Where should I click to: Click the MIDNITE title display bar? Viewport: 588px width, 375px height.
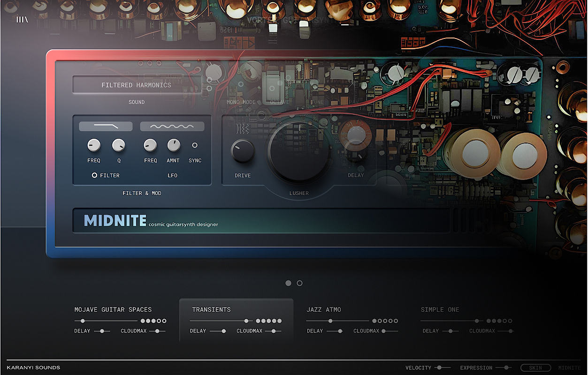261,221
